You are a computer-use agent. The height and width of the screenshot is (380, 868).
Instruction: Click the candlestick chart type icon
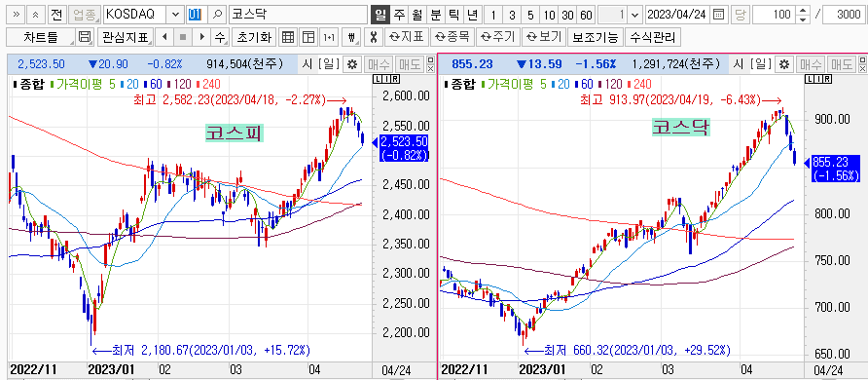tap(352, 38)
